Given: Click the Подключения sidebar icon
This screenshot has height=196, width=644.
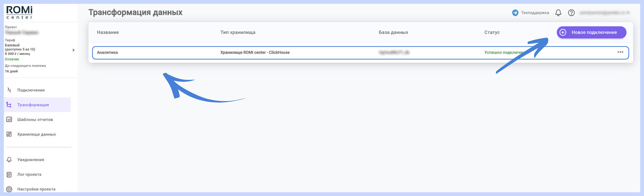Looking at the screenshot, I should tap(9, 90).
